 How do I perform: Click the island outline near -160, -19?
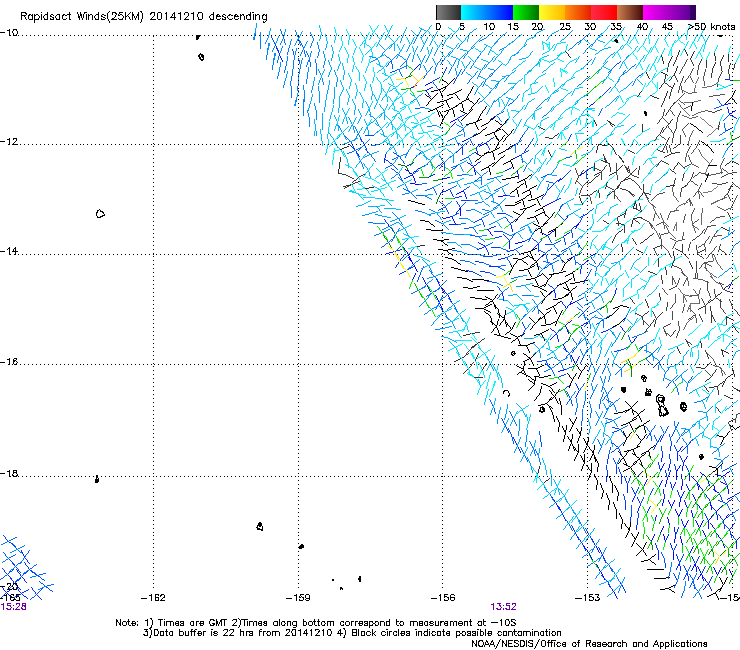pos(260,526)
